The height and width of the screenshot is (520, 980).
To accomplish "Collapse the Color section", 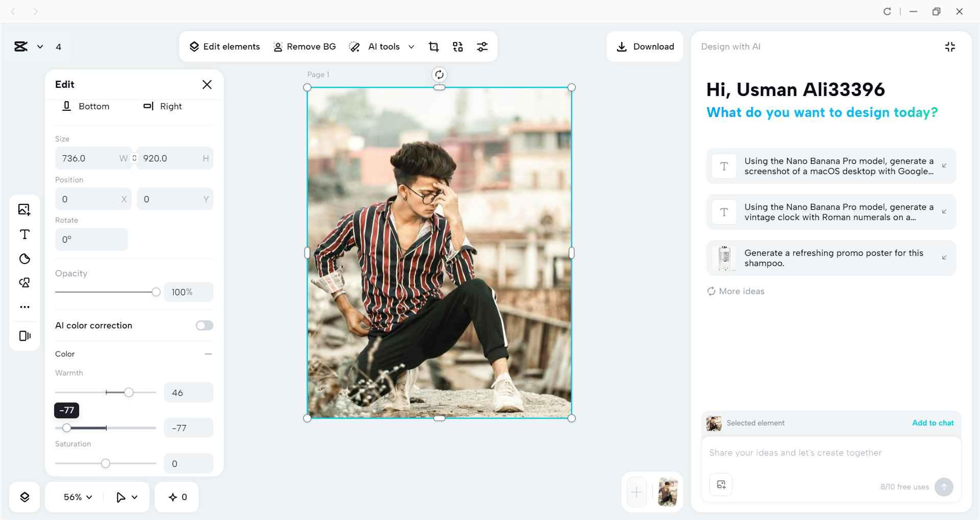I will 208,354.
